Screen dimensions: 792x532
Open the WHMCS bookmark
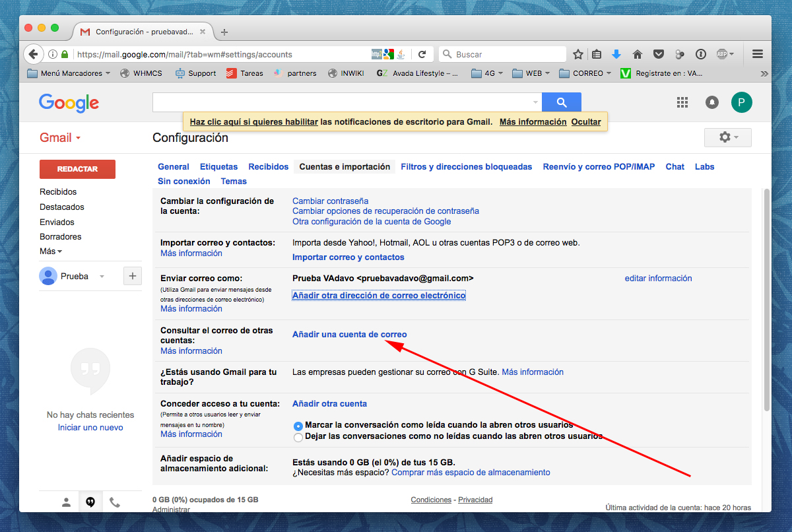click(x=141, y=73)
